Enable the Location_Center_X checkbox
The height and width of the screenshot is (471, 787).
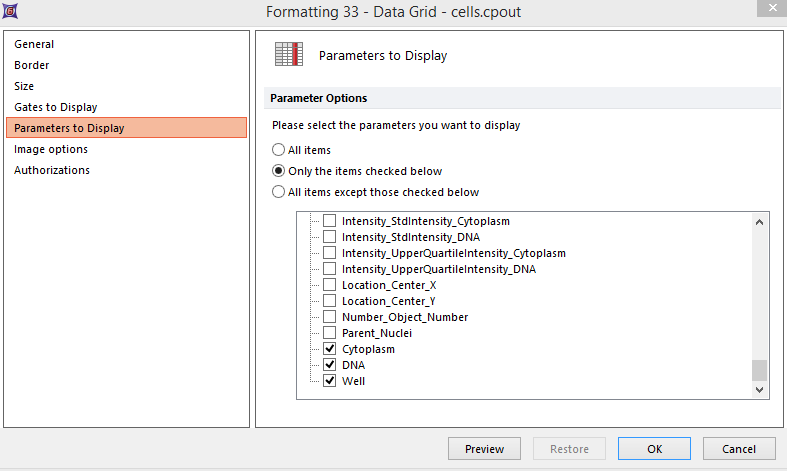click(x=329, y=285)
